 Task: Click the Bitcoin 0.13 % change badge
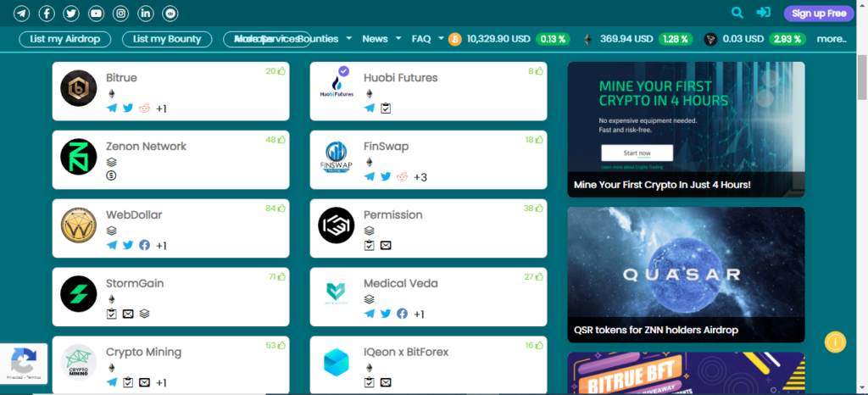point(553,39)
